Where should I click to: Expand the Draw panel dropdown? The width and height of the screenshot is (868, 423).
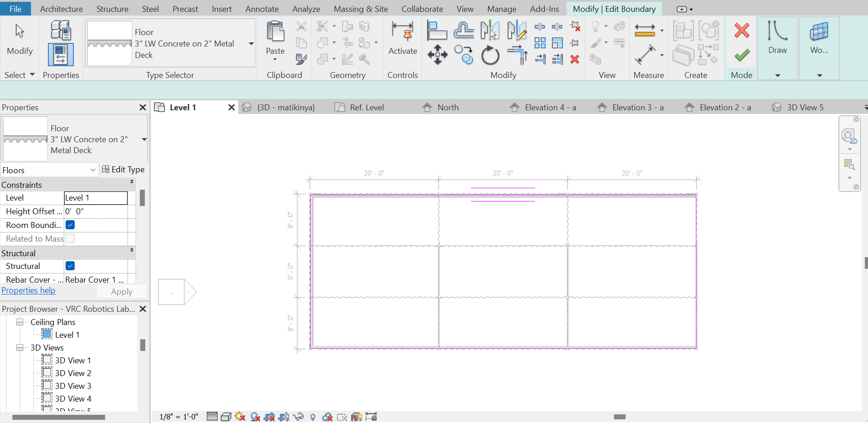[x=777, y=75]
